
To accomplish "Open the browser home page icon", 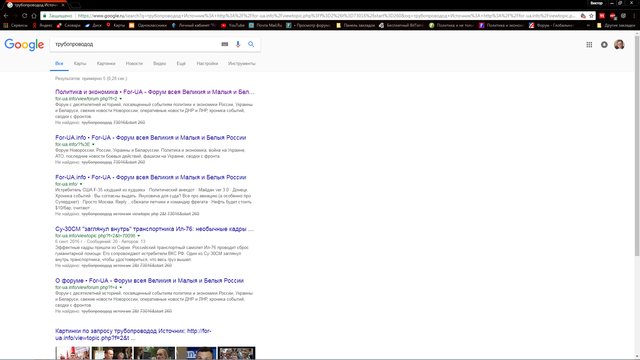I will click(34, 16).
